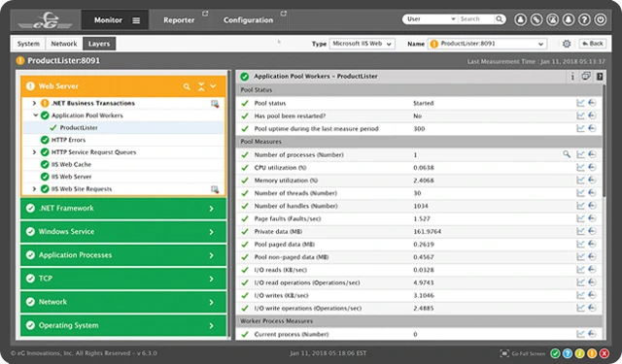Open graph icon for Private data row
This screenshot has height=364, width=622.
tap(580, 231)
